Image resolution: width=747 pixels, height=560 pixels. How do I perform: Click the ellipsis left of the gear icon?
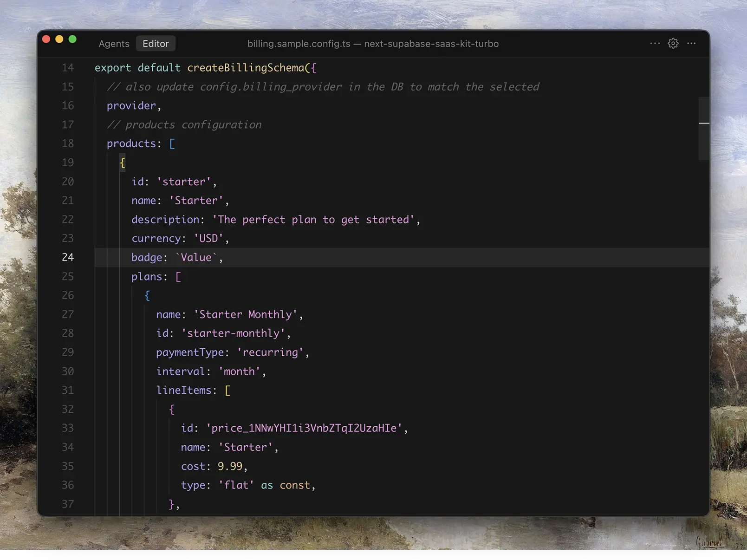655,44
